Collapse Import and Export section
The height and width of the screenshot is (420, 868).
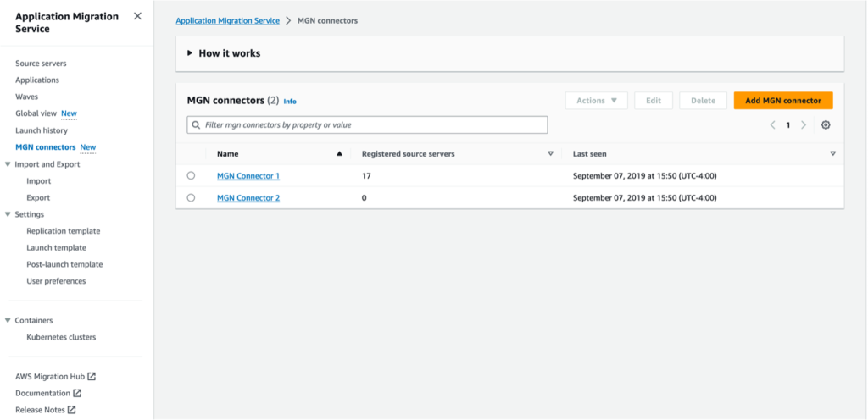pos(8,164)
